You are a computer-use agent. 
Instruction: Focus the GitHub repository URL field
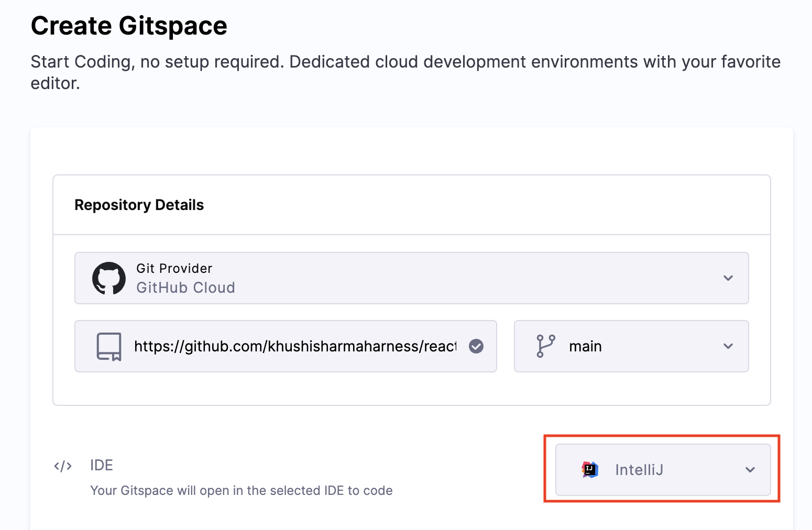coord(295,346)
